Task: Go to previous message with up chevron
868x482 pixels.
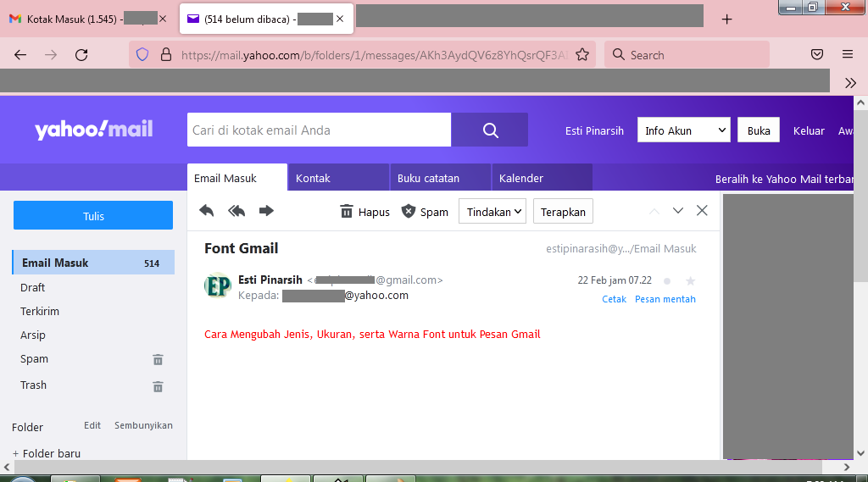Action: 654,211
